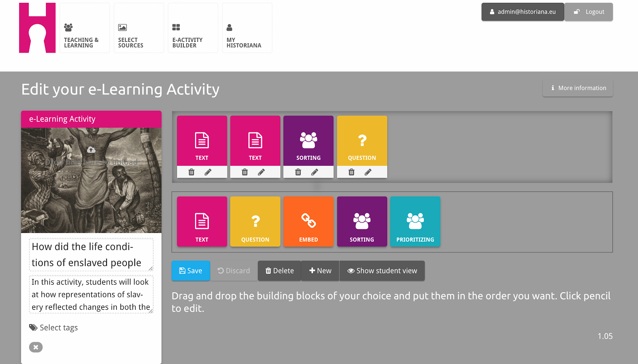The image size is (638, 364).
Task: Edit the second Text block with pencil
Action: pos(262,172)
